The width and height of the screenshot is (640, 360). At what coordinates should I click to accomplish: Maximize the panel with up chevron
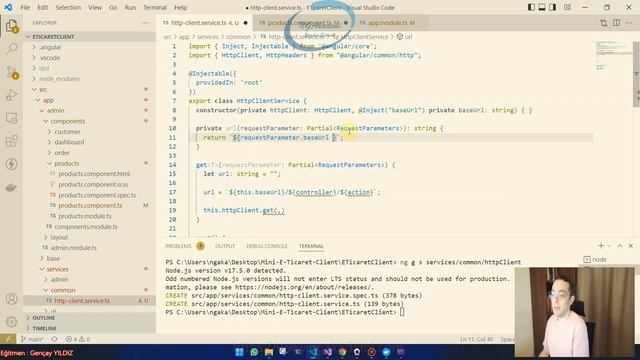click(620, 246)
